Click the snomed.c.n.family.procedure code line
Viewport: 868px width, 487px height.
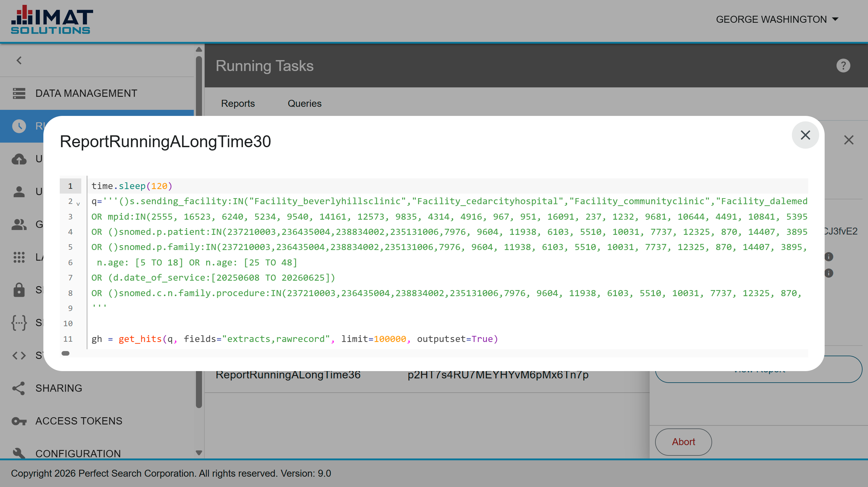coord(446,293)
